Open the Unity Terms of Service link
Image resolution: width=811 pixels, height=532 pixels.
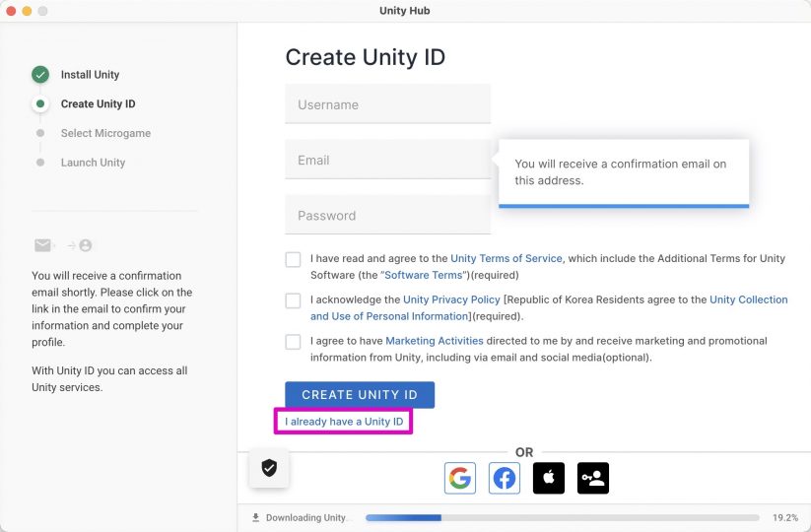coord(506,258)
